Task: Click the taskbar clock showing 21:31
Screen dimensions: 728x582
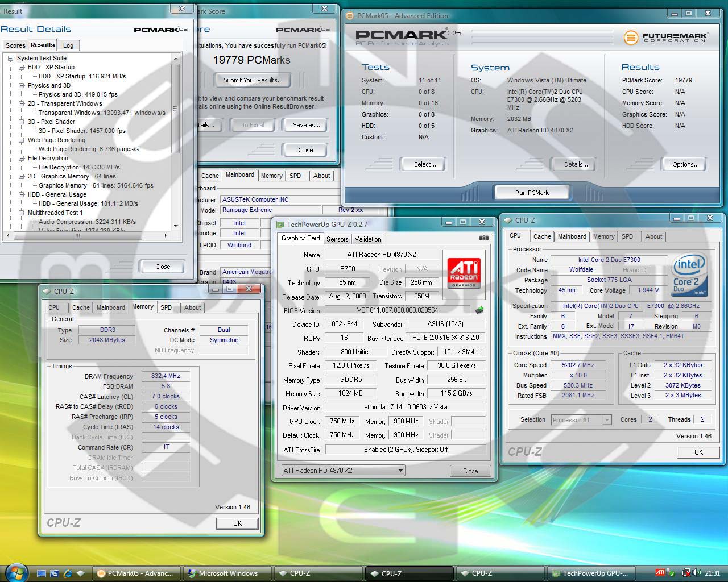Action: 712,573
